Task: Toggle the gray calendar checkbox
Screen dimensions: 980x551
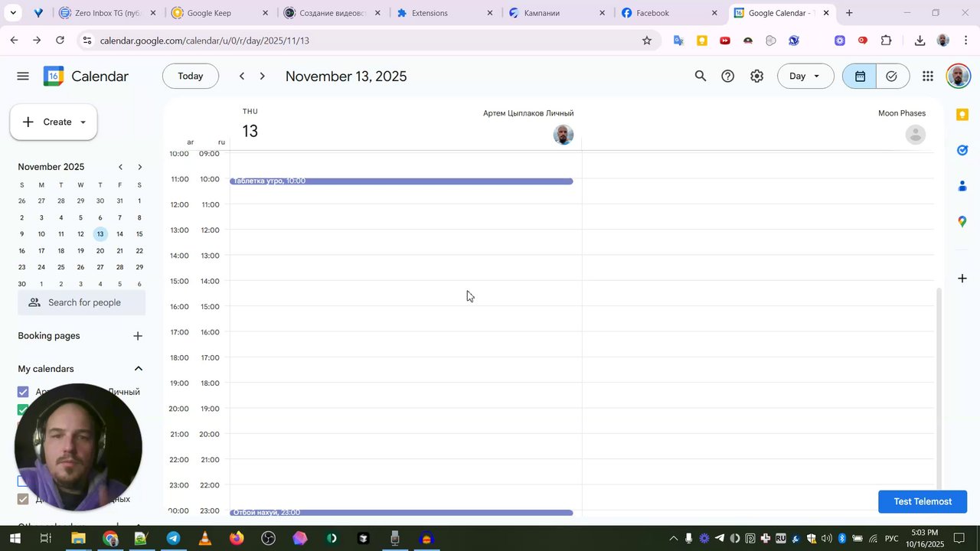Action: pos(23,499)
